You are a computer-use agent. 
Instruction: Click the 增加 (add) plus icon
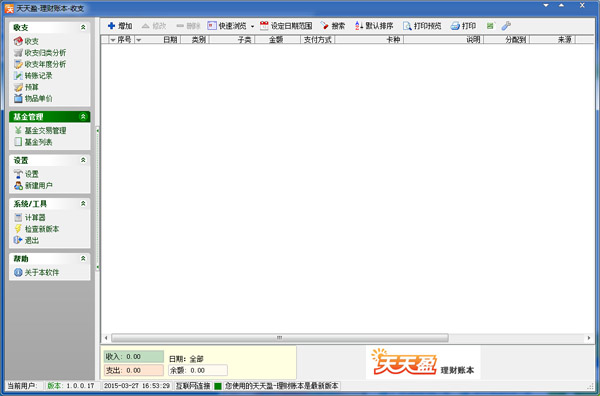click(111, 26)
